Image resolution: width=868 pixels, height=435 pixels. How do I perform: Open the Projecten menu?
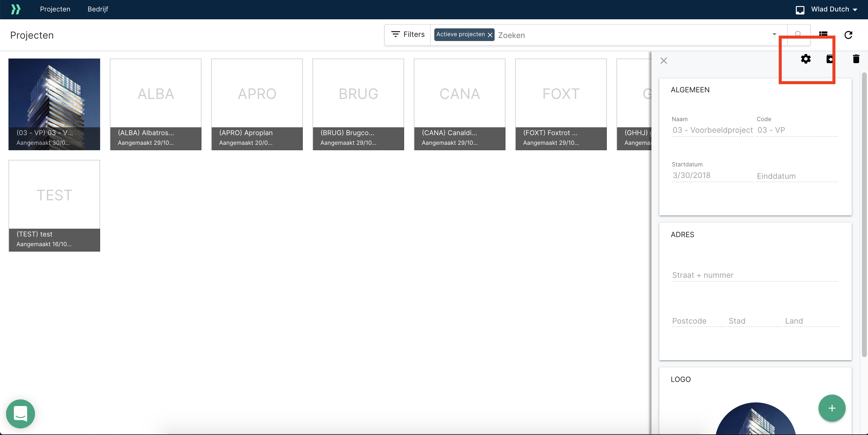(55, 9)
